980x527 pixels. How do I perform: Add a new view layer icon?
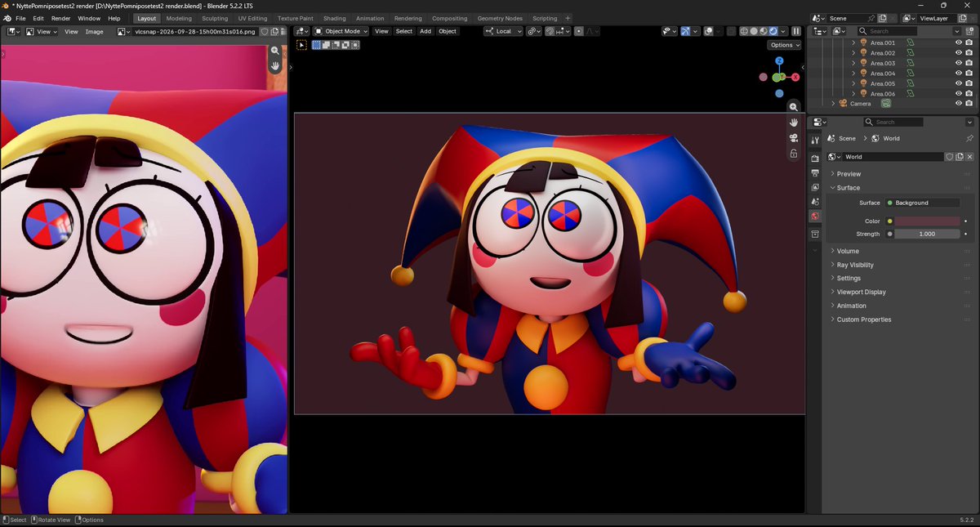pos(964,18)
